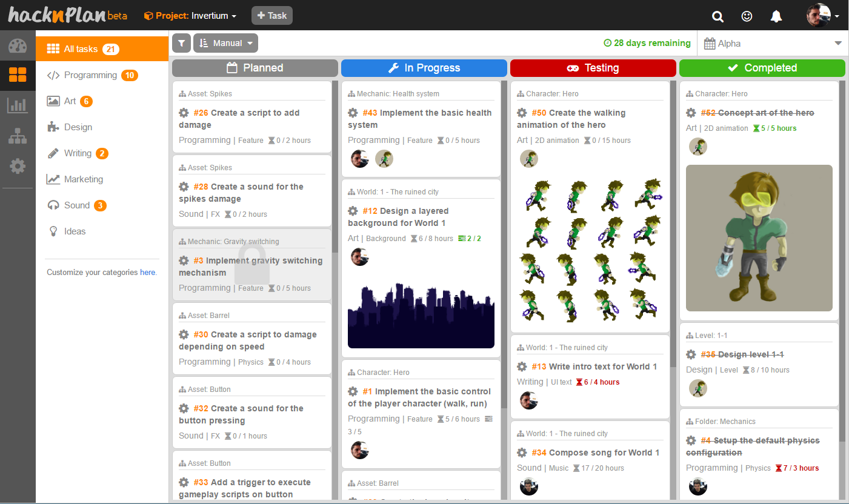Image resolution: width=849 pixels, height=504 pixels.
Task: Click the red '7 / 3 hours' indicator
Action: pos(797,468)
